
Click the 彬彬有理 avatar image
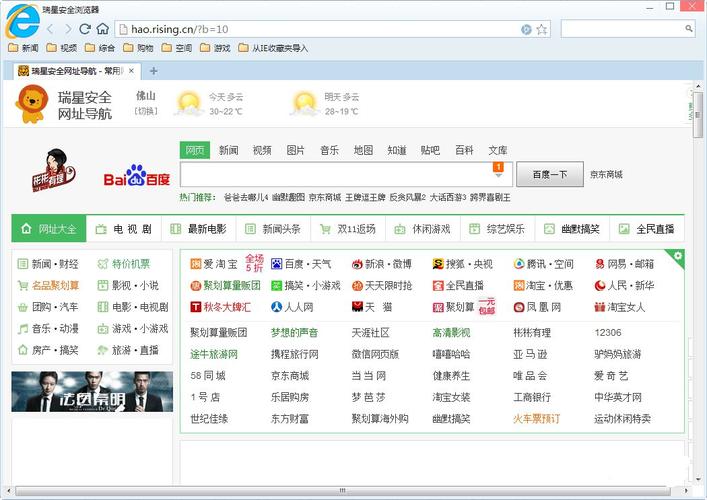(x=53, y=170)
